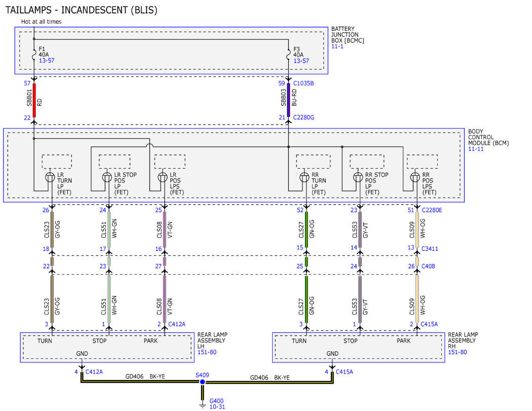Click the LR STOP POS LP FET symbol
This screenshot has width=532, height=411.
pos(107,177)
